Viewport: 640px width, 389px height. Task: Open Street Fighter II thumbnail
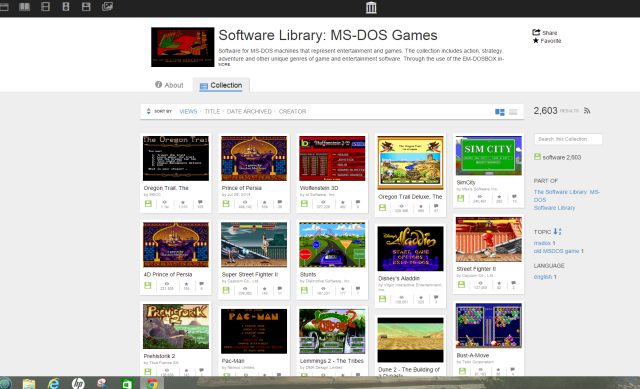(x=489, y=240)
